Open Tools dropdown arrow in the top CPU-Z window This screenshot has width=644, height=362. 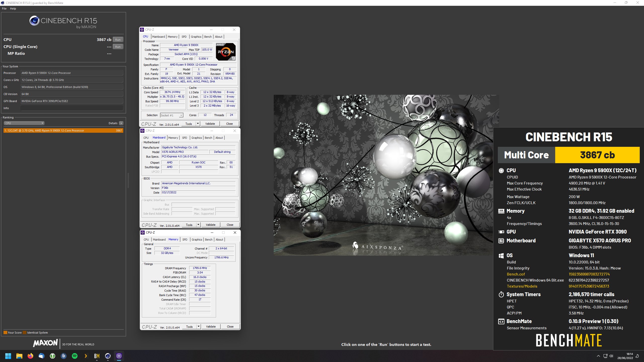click(198, 124)
